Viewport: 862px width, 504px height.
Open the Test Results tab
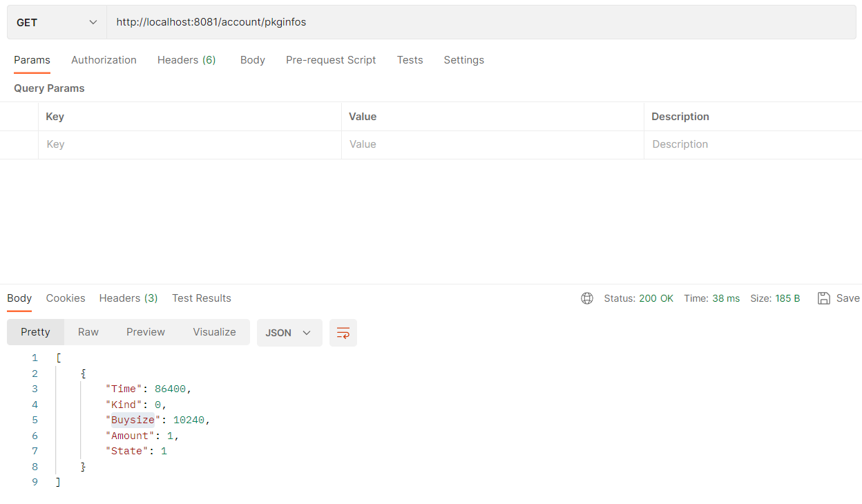pos(202,298)
